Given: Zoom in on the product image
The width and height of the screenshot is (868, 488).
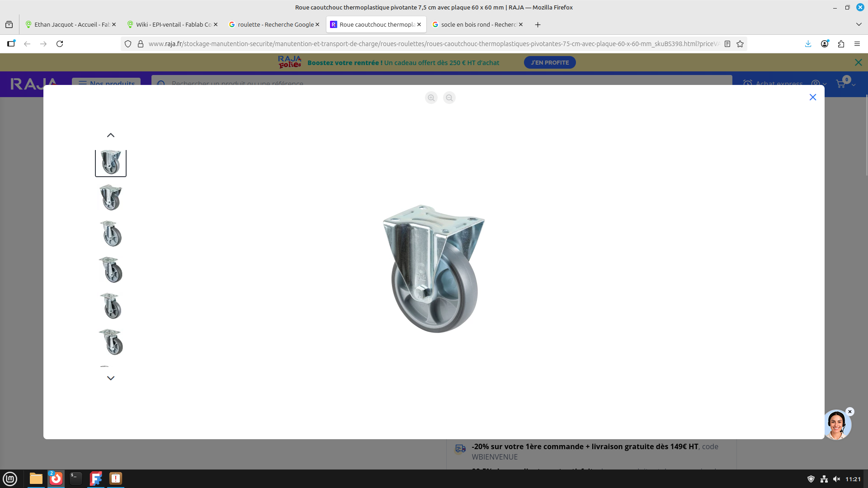Looking at the screenshot, I should (431, 98).
